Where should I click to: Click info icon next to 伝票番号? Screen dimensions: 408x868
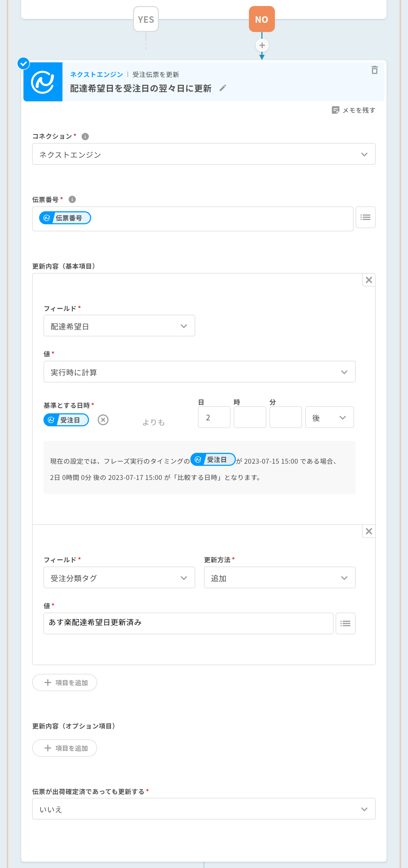click(x=72, y=199)
